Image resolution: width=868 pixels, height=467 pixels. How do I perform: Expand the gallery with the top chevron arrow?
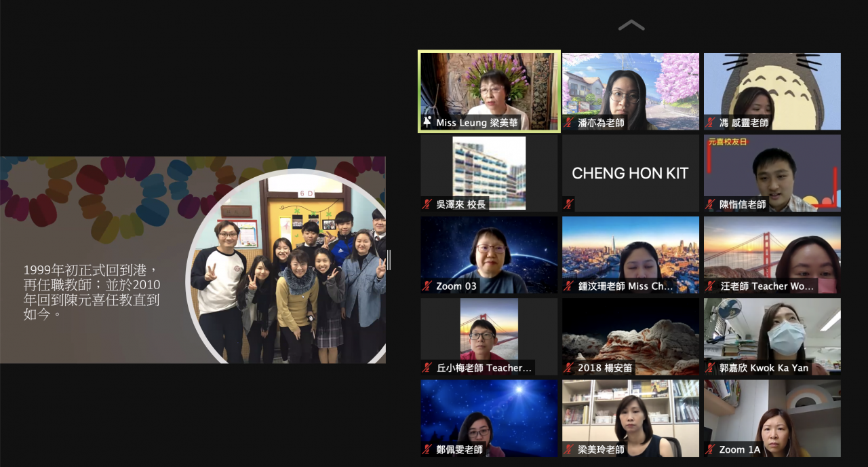tap(631, 25)
